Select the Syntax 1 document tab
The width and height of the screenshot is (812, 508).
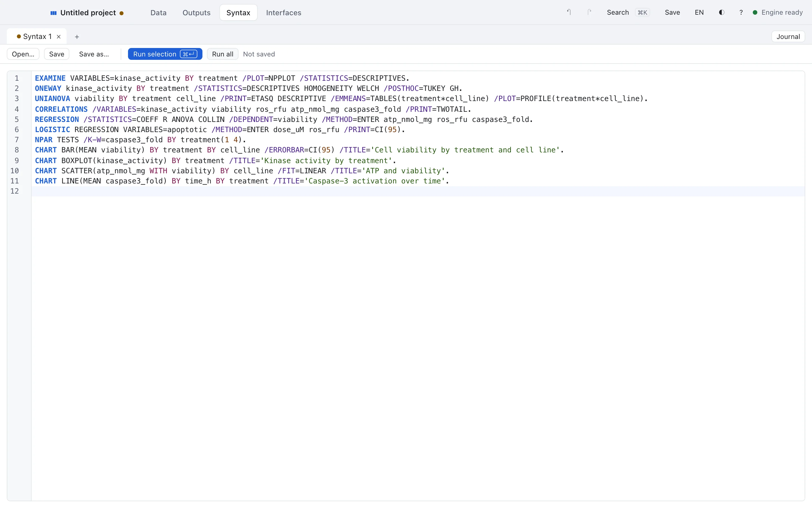pyautogui.click(x=37, y=37)
